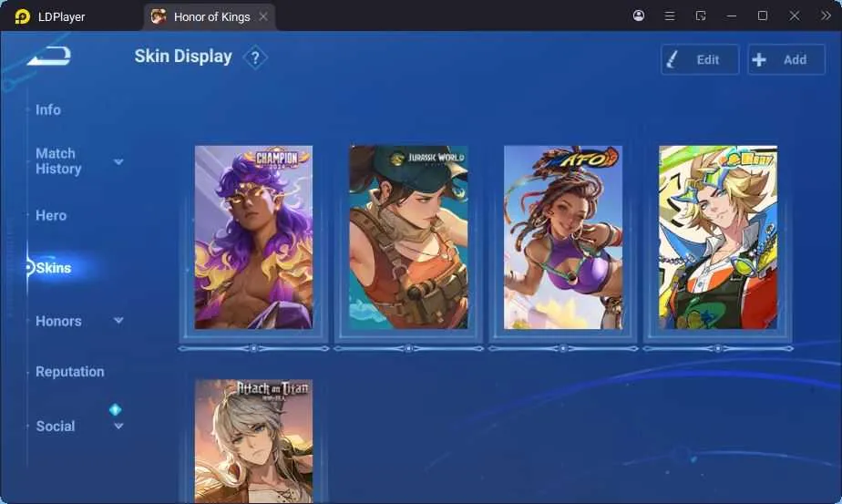Expand the Match History chevron

[118, 161]
